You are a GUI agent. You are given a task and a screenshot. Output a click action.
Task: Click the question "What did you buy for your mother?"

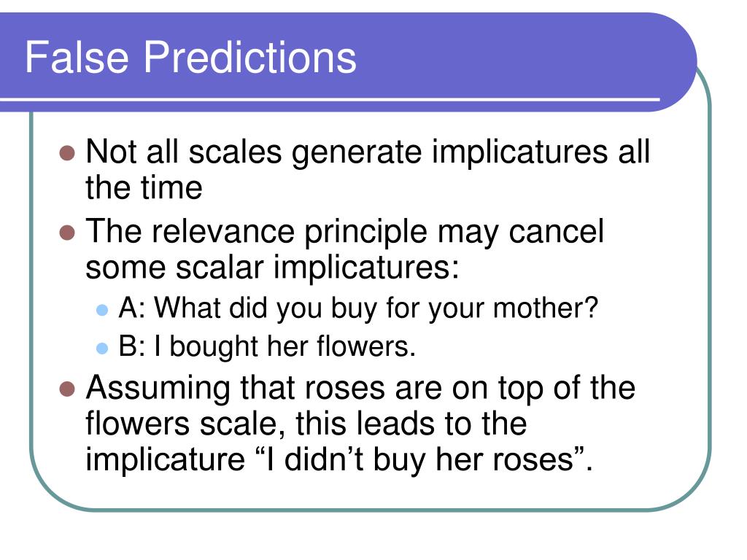376,309
